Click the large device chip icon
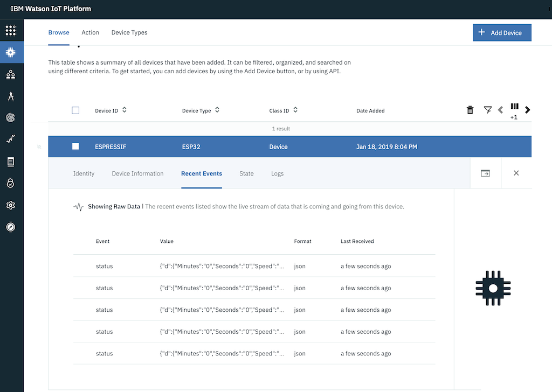Screen dimensions: 552x392 pyautogui.click(x=493, y=288)
